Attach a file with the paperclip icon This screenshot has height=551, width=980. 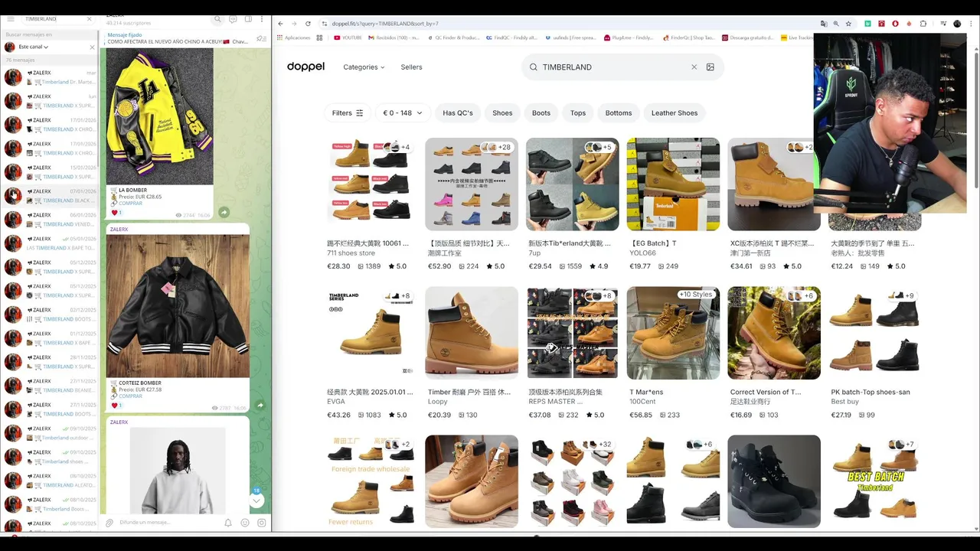click(x=109, y=523)
